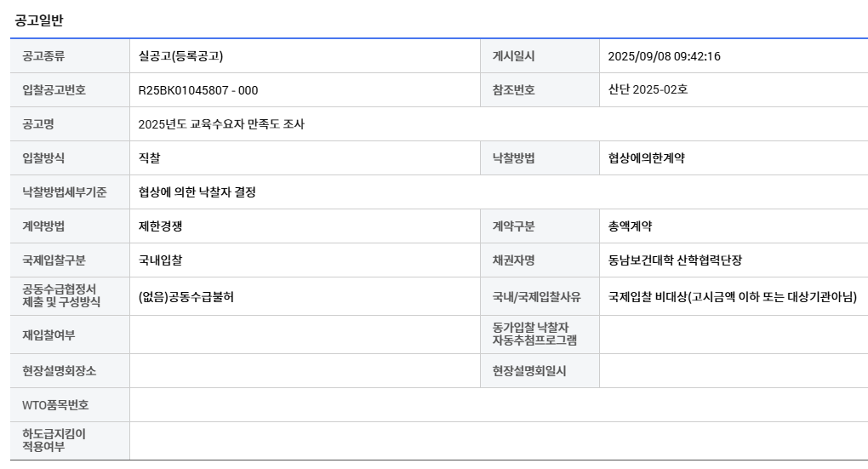Viewport: 868px width, 469px height.
Task: Click the 직찰 bidding method value
Action: coord(150,157)
